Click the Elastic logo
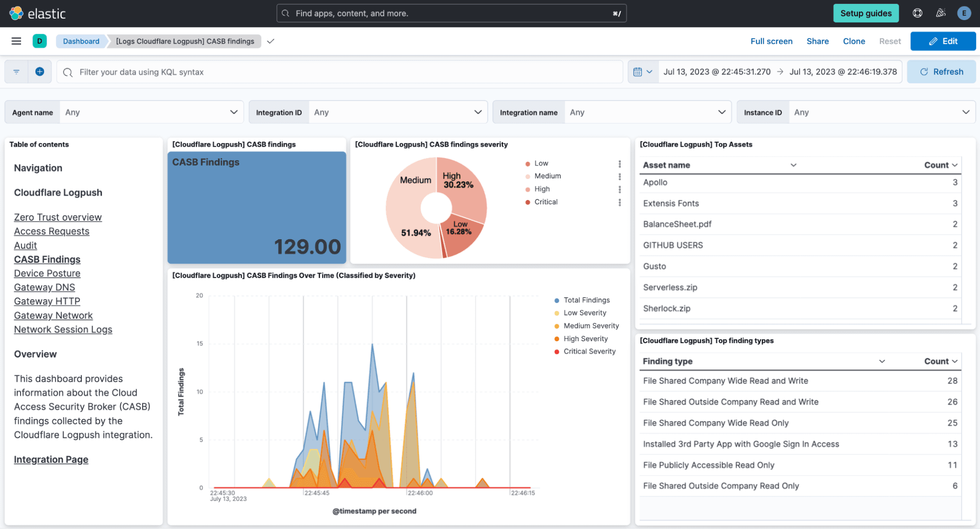 pos(37,13)
